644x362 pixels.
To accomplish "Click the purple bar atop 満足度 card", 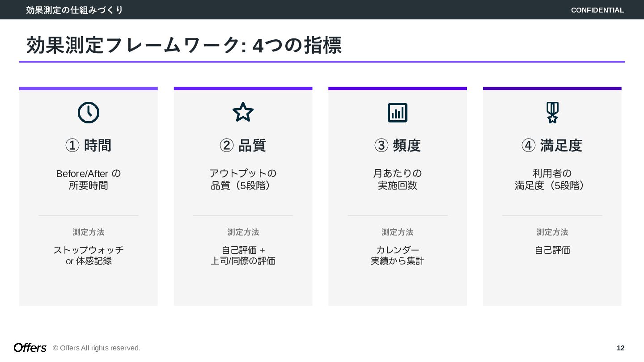I will point(552,88).
